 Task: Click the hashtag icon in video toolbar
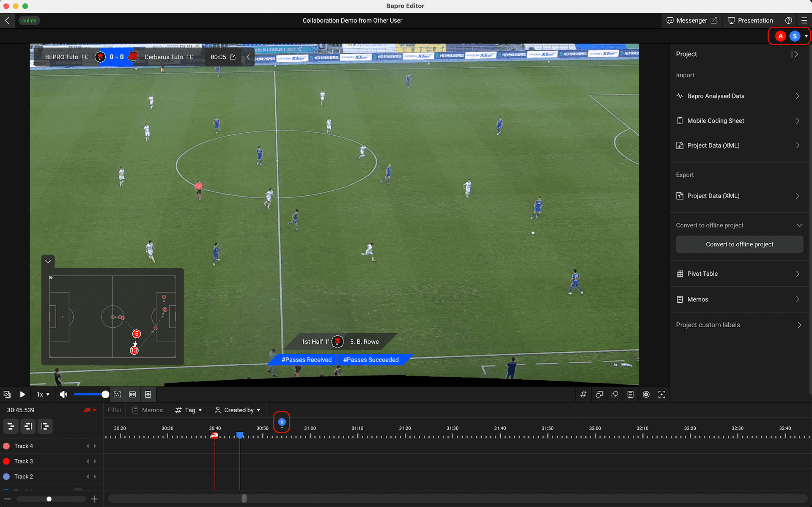pos(583,394)
